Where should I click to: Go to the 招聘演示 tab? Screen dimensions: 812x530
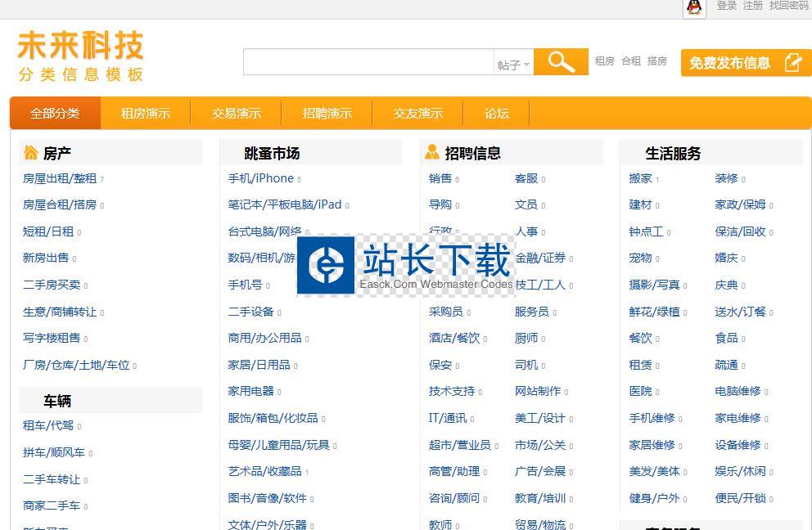327,114
